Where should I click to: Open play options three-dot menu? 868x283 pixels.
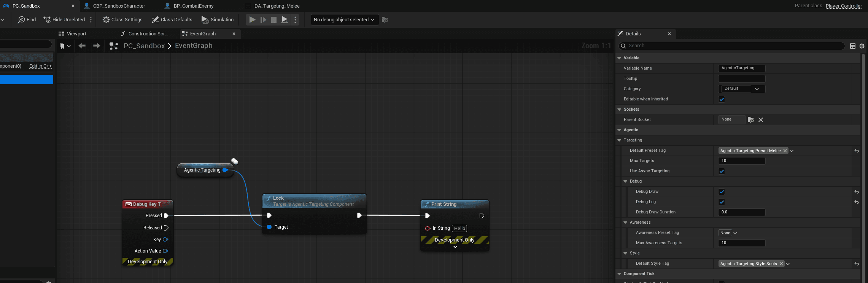(x=295, y=20)
